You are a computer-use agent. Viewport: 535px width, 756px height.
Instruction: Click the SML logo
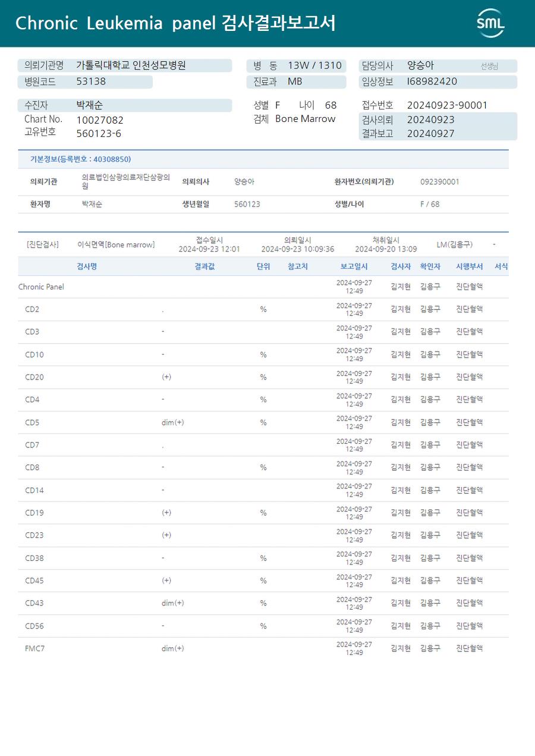pyautogui.click(x=490, y=23)
